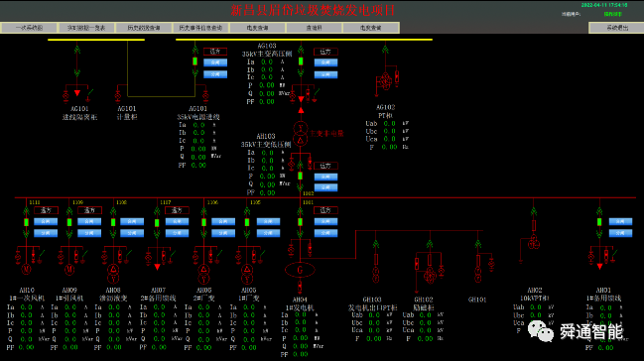Screen dimensions: 644x361
Task: Click 分闸 button for AH09 feeder 1109
Action: coord(89,233)
